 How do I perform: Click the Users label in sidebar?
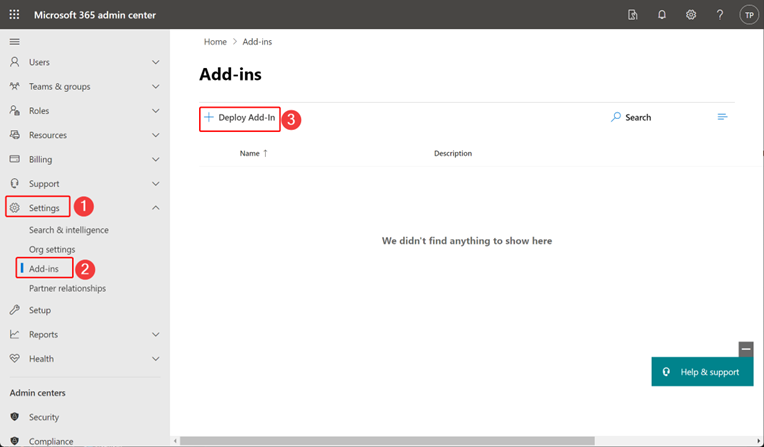(39, 62)
